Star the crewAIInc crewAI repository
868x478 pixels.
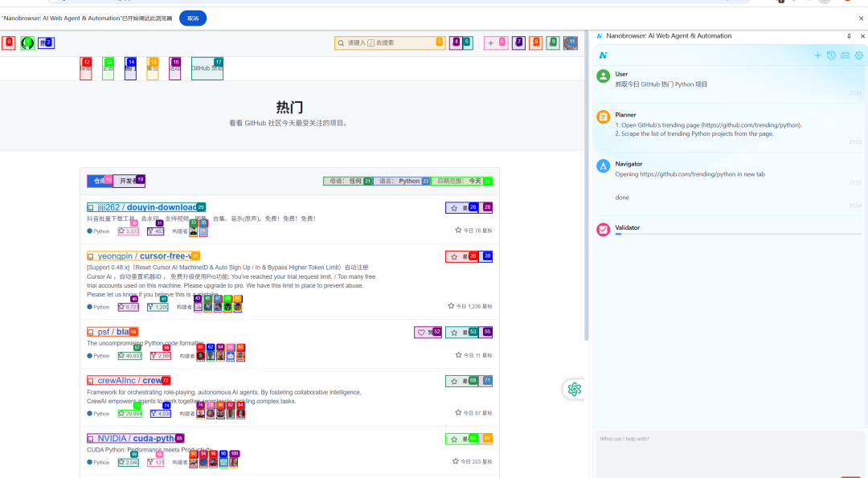(x=462, y=381)
